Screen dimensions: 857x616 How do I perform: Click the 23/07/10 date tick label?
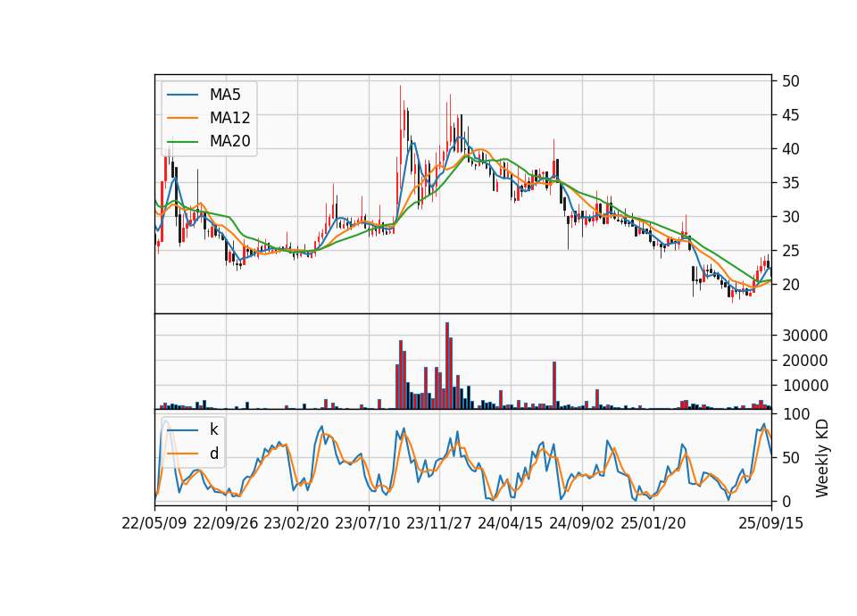coord(368,523)
